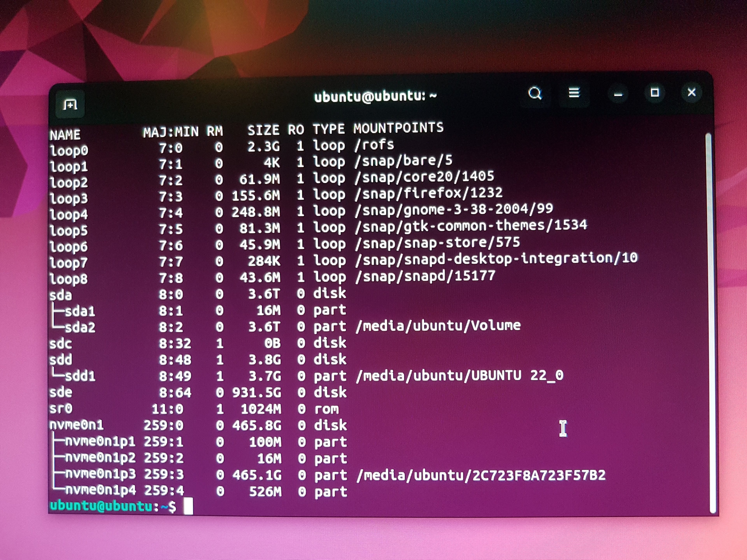Open a new terminal tab
Viewport: 747px width, 560px height.
[x=70, y=104]
